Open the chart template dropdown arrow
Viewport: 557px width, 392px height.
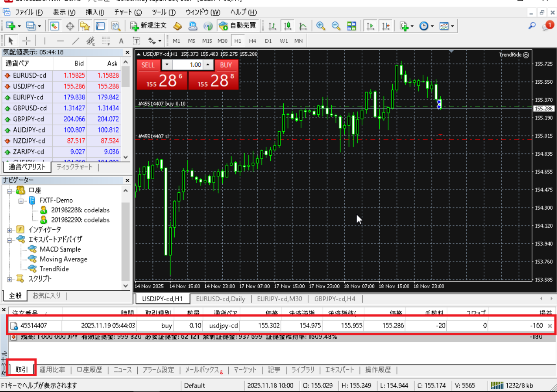pyautogui.click(x=453, y=26)
